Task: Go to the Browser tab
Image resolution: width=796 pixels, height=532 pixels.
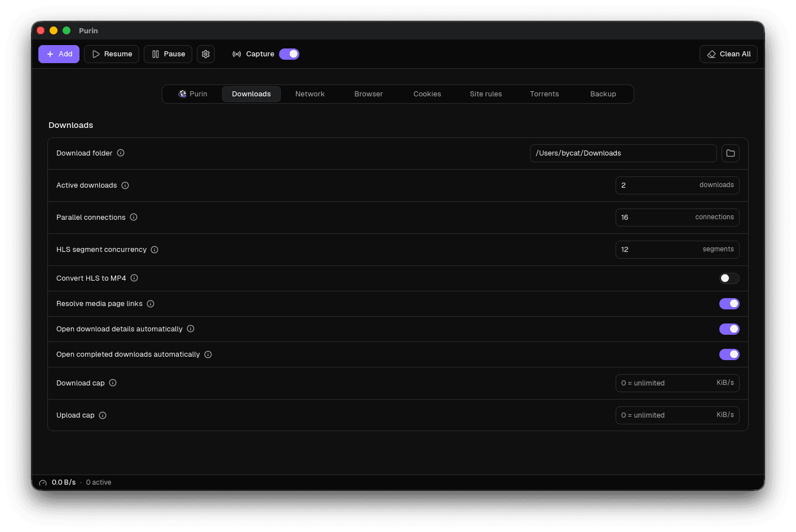Action: (369, 94)
